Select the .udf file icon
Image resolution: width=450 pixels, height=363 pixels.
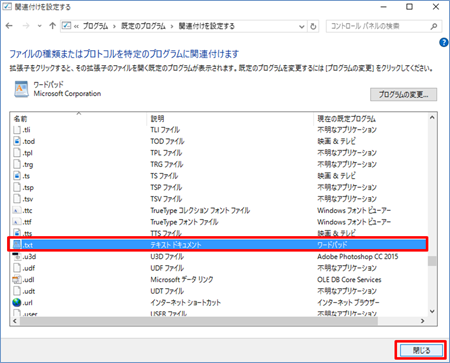(17, 268)
